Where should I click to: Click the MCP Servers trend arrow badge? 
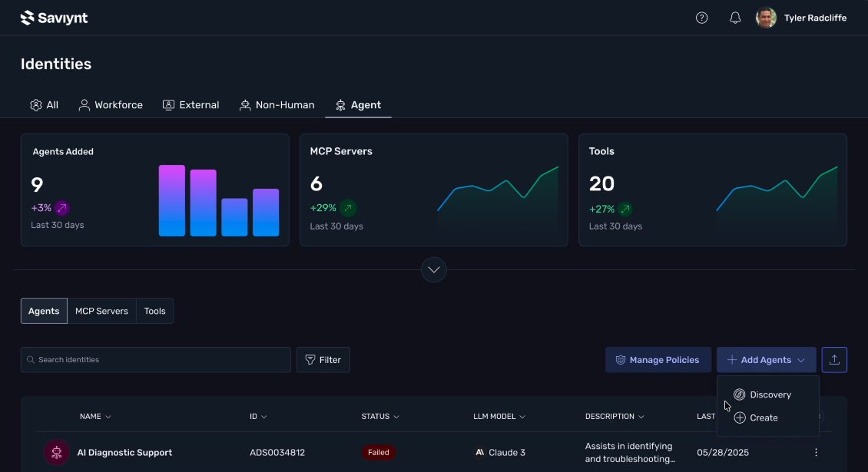point(348,208)
